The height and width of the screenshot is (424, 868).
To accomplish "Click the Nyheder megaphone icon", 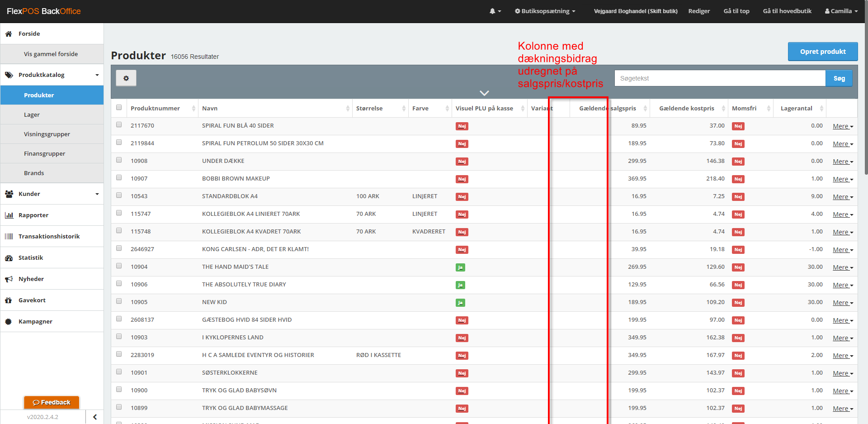I will [9, 279].
